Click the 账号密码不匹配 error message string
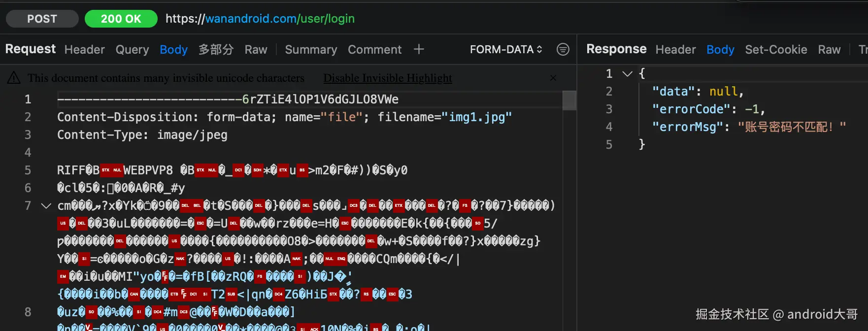 point(792,127)
